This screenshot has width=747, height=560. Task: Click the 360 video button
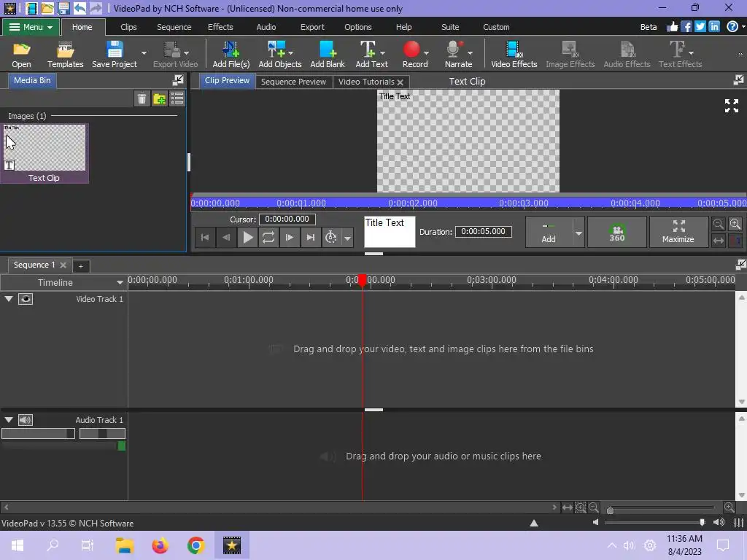pyautogui.click(x=617, y=232)
